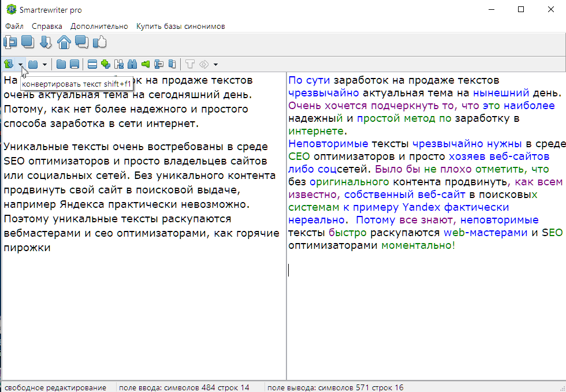This screenshot has width=566, height=392.
Task: Open search with the binoculars icon
Action: 132,65
